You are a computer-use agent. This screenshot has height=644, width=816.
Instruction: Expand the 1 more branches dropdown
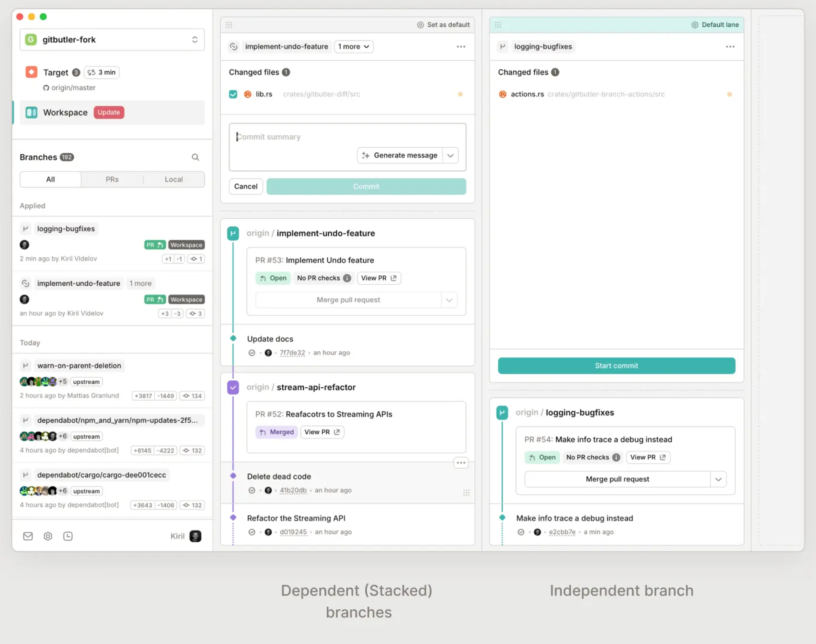[x=354, y=46]
